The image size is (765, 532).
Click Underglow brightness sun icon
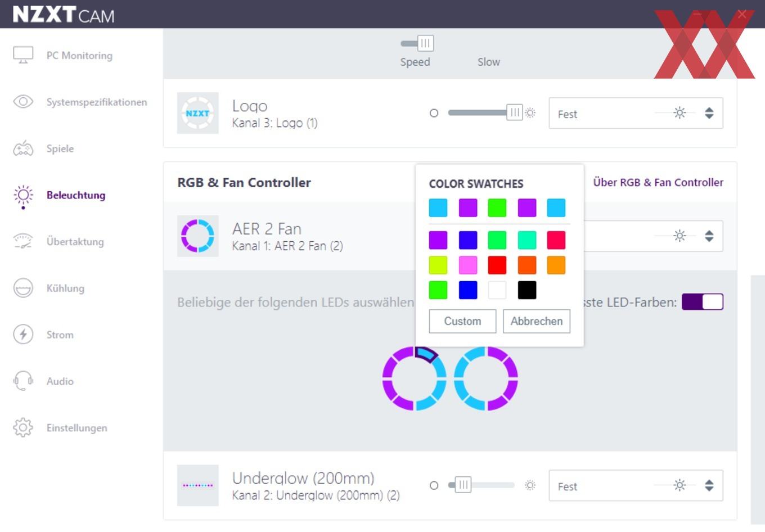530,485
